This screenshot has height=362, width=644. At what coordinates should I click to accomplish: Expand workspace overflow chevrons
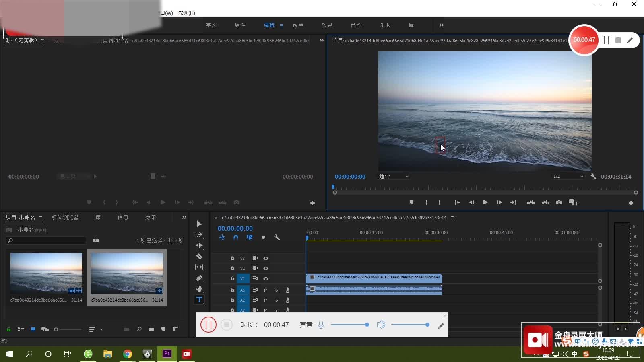pos(442,25)
